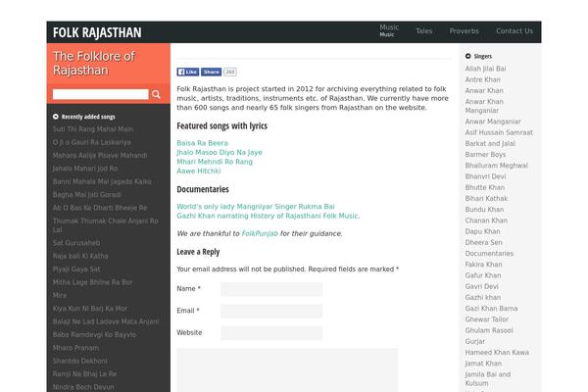Click the Singers heading bullet icon
Image resolution: width=588 pixels, height=392 pixels.
467,56
